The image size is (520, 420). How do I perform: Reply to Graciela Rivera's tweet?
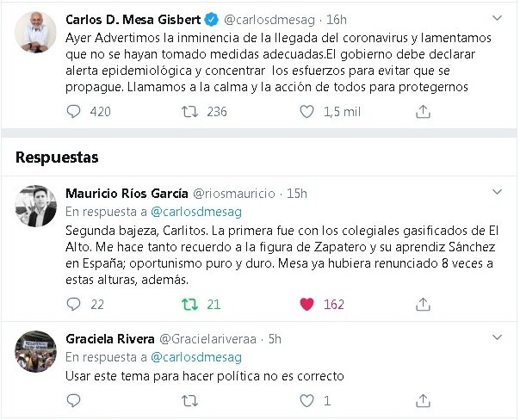(75, 400)
